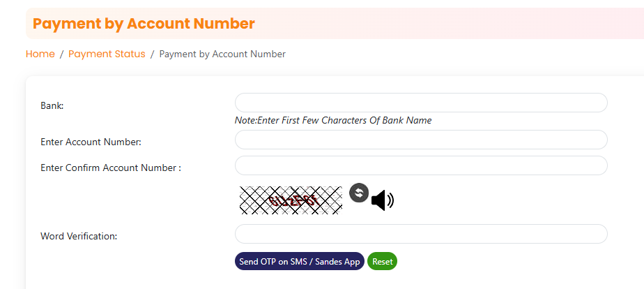Click the bank name note text

point(333,120)
